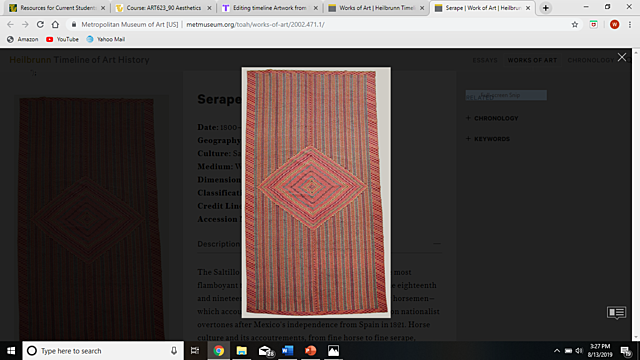The image size is (640, 360).
Task: Switch to Works of Art Heilbrunn tab
Action: (x=376, y=8)
